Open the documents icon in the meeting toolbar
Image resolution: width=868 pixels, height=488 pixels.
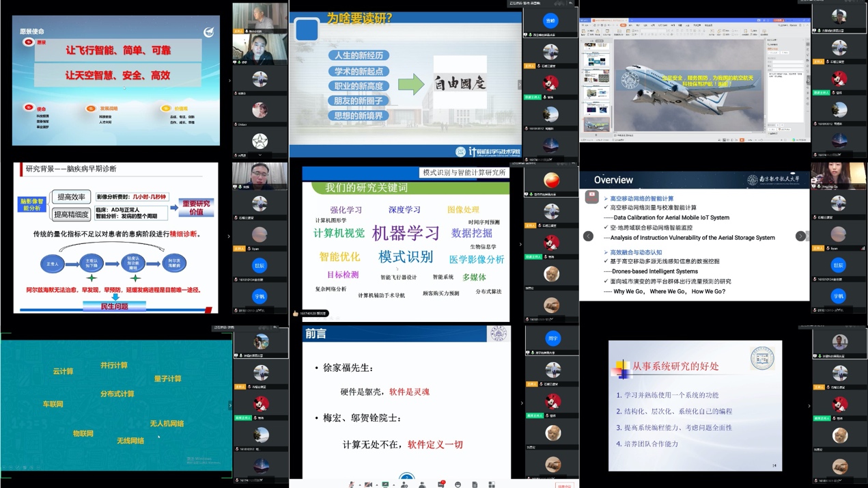(x=475, y=485)
